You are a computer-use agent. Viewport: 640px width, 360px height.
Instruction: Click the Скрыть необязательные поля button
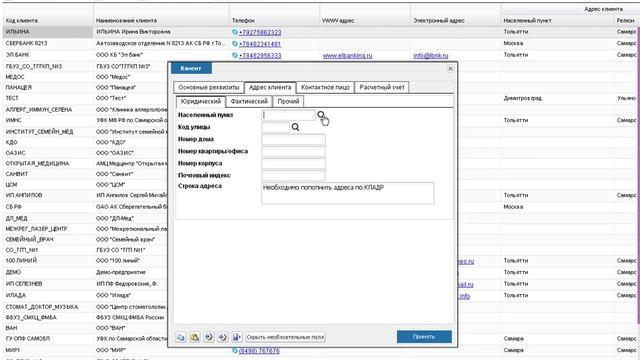click(x=285, y=337)
